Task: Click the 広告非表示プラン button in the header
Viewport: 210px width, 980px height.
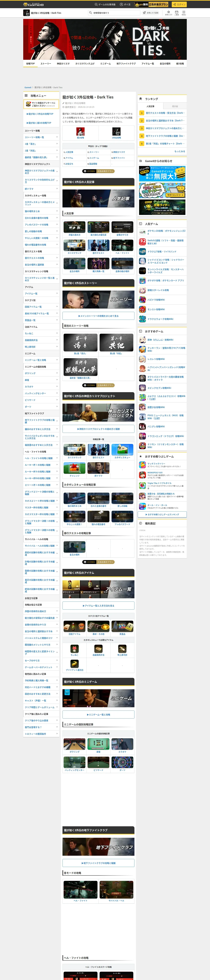Action: (x=151, y=5)
